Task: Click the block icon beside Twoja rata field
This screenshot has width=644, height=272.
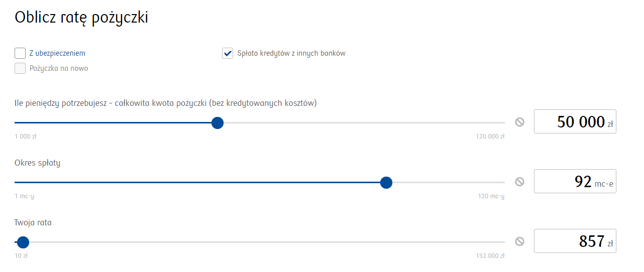Action: [x=519, y=241]
